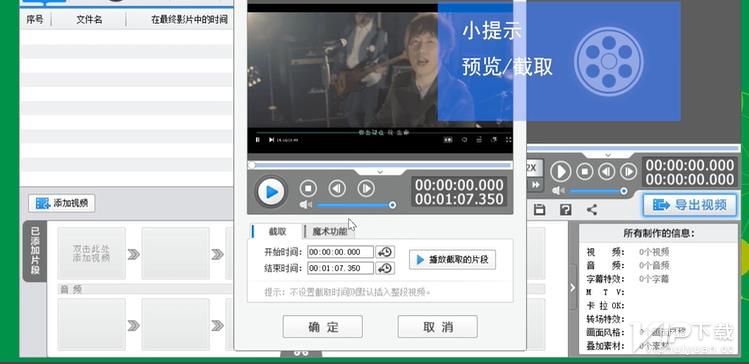
Task: Mute the main preview volume speaker
Action: click(x=558, y=191)
